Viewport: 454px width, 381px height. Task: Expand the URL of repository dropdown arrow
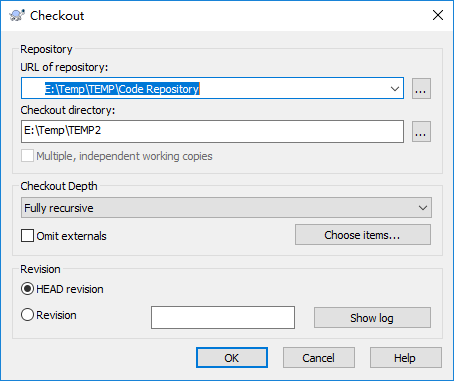coord(395,89)
